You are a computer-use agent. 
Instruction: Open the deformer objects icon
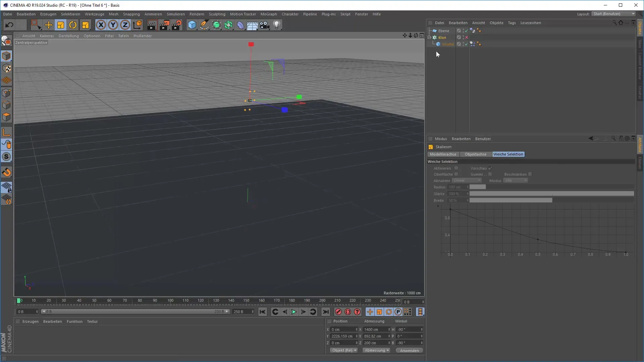coord(240,25)
